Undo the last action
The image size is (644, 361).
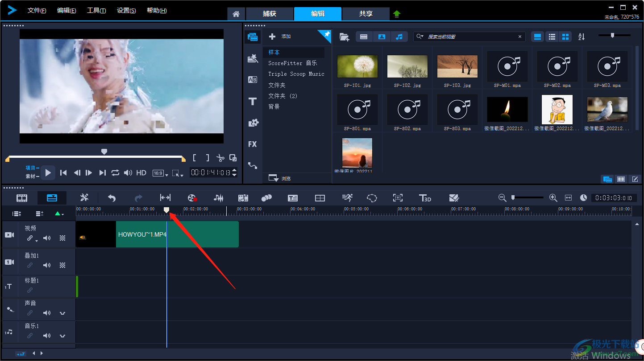pos(112,198)
